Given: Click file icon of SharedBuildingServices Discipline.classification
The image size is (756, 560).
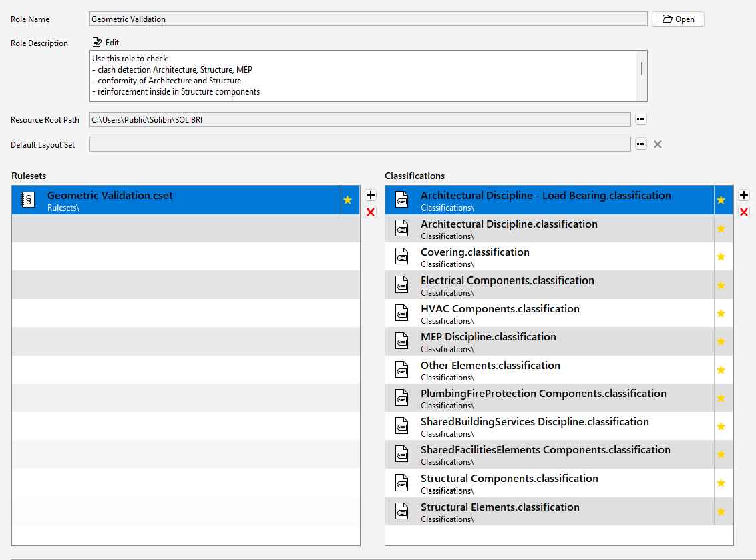Looking at the screenshot, I should pyautogui.click(x=401, y=426).
